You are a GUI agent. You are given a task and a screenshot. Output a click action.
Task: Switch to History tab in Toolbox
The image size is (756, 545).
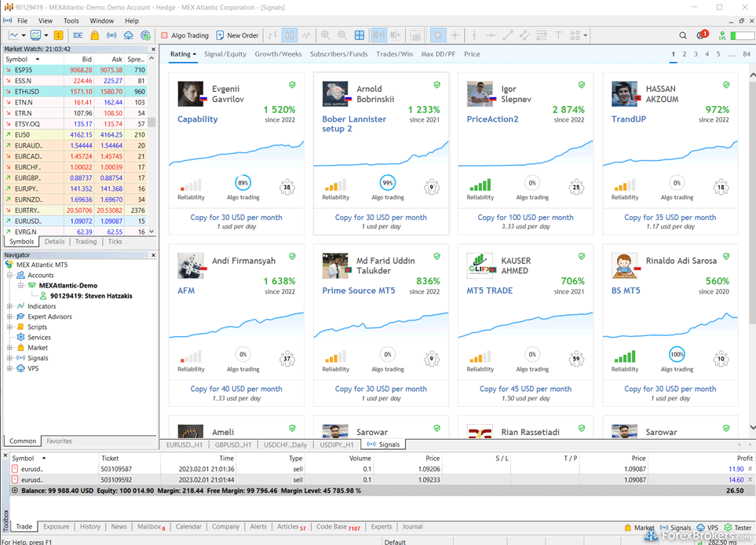[x=90, y=527]
